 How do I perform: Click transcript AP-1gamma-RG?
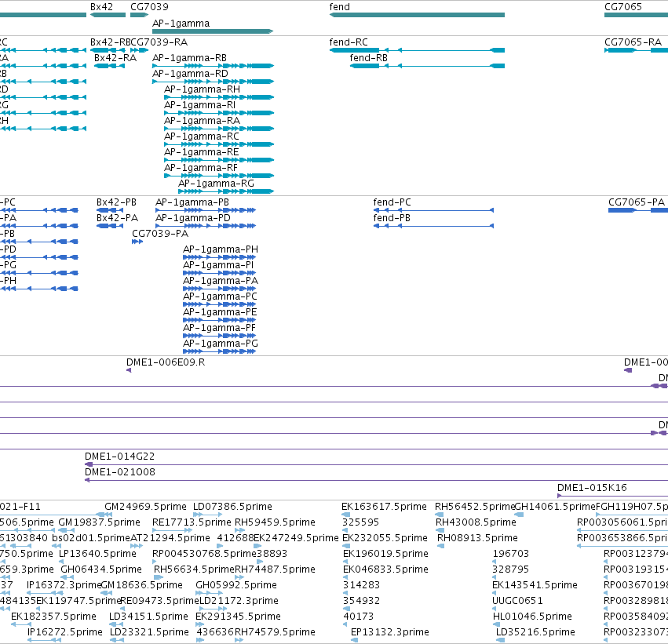pyautogui.click(x=217, y=184)
